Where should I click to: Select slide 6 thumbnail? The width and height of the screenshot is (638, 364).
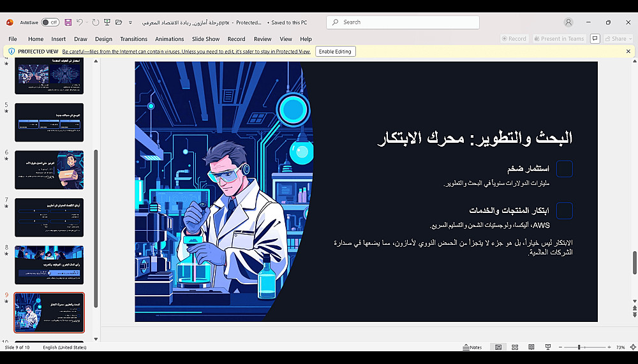pyautogui.click(x=49, y=170)
